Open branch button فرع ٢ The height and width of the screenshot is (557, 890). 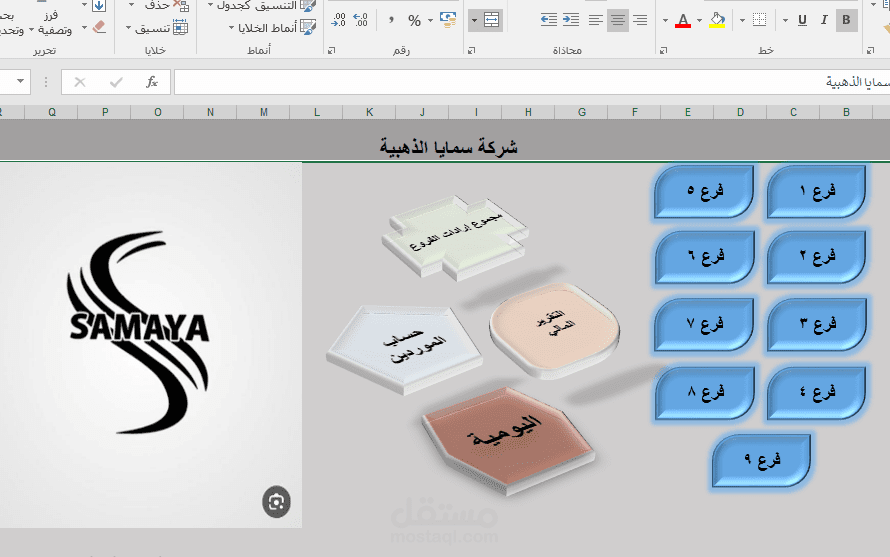pos(816,257)
